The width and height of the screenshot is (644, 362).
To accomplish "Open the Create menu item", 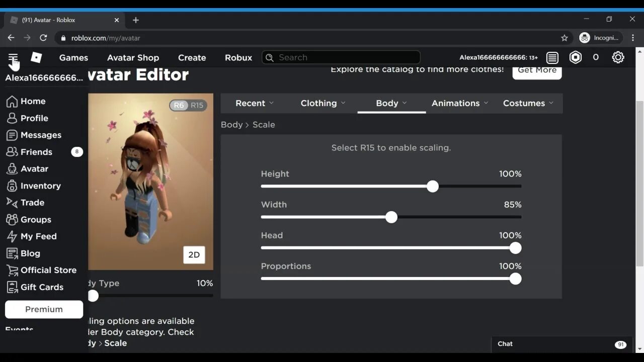I will (192, 57).
